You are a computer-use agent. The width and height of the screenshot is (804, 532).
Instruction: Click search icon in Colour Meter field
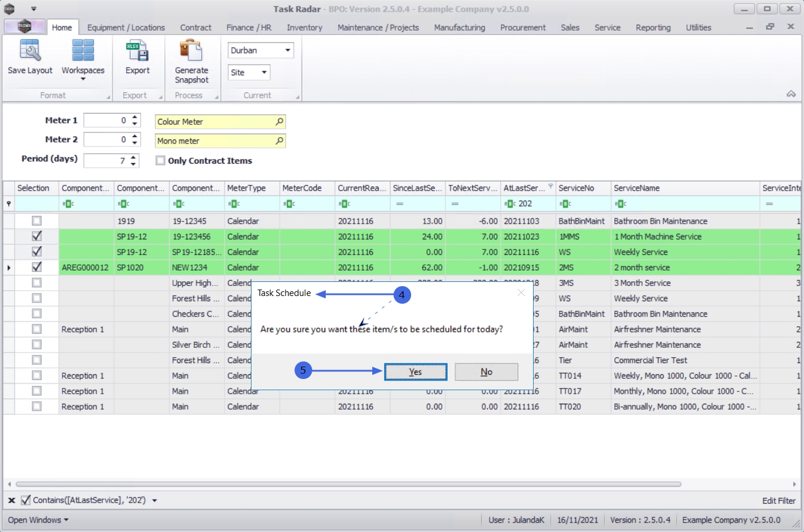coord(279,122)
